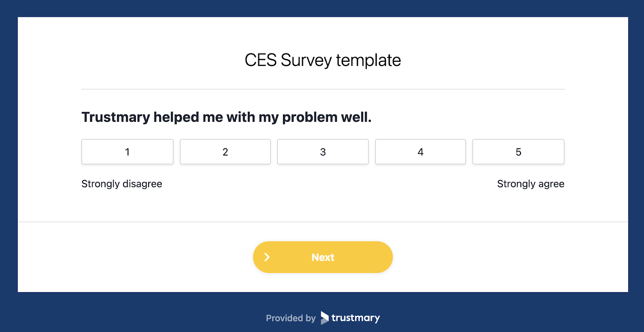Click the 'Trustmary helped me' question text
The height and width of the screenshot is (332, 644).
click(x=226, y=117)
